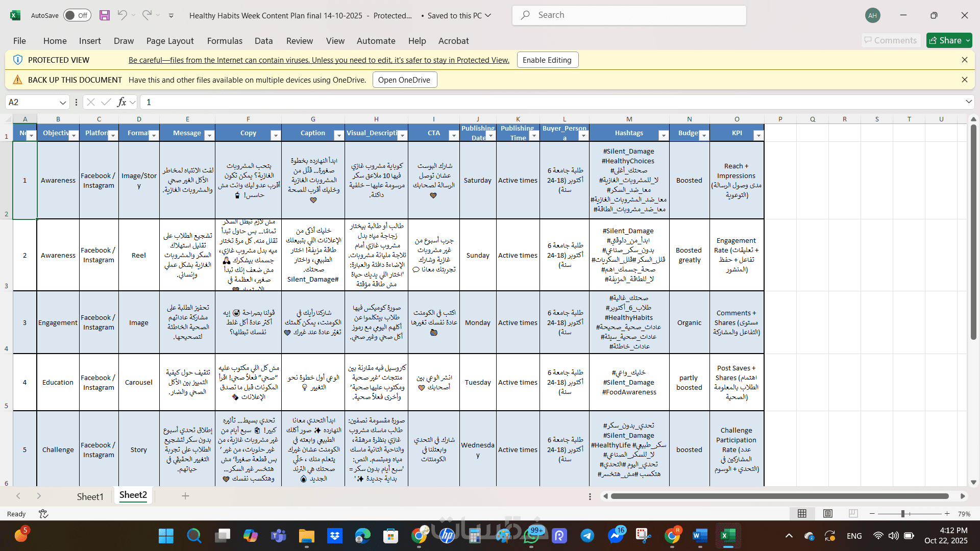Expand the Name Box dropdown
Viewport: 980px width, 551px height.
coord(63,102)
